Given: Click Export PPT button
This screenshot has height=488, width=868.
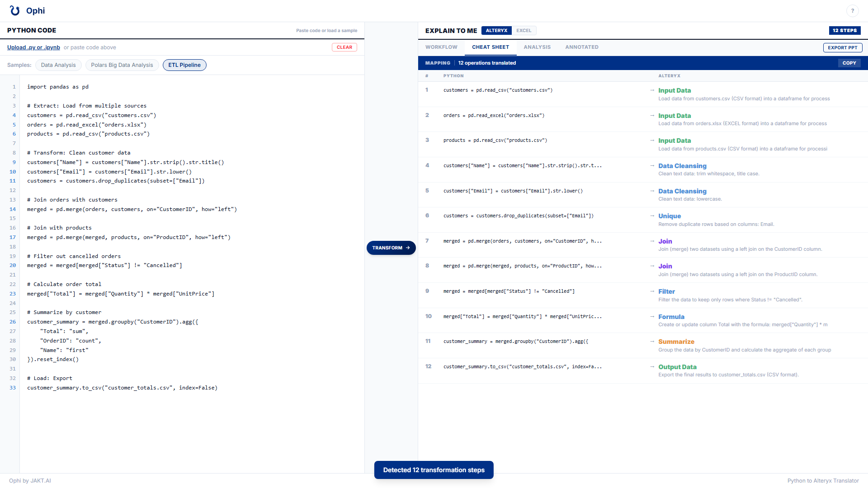Looking at the screenshot, I should (842, 47).
